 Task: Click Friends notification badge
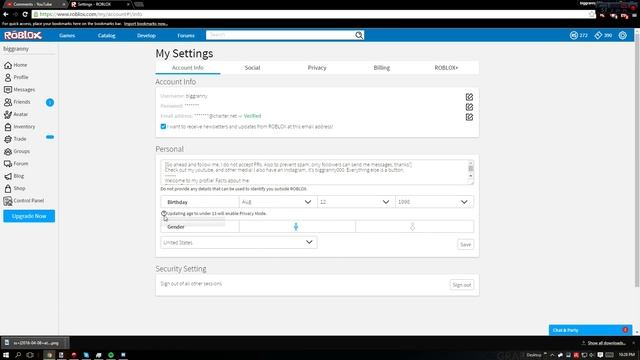(x=50, y=102)
